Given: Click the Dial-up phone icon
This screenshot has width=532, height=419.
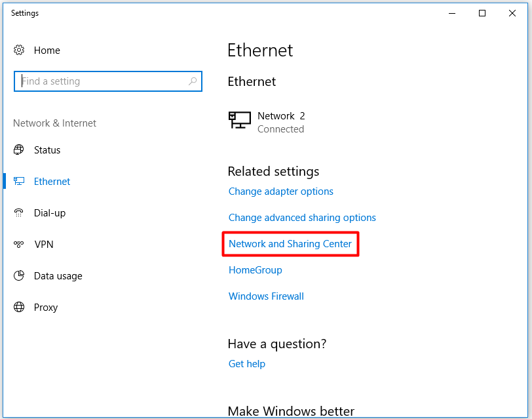Looking at the screenshot, I should (18, 213).
